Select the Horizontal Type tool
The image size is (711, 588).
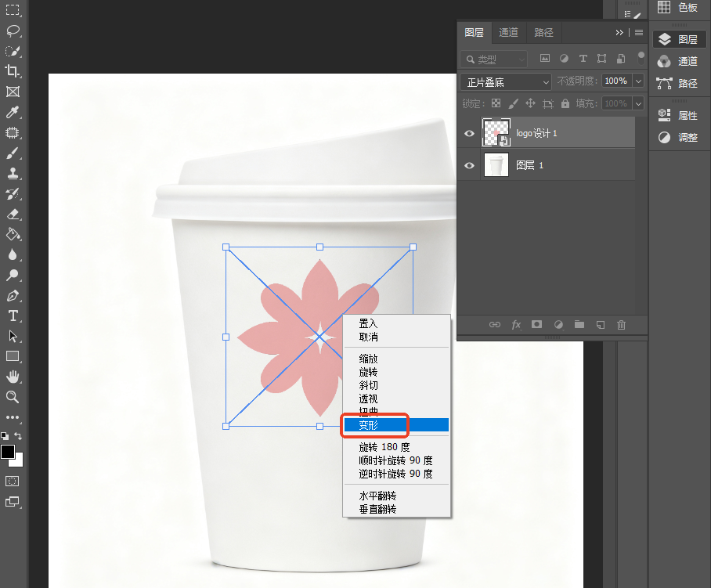coord(13,316)
